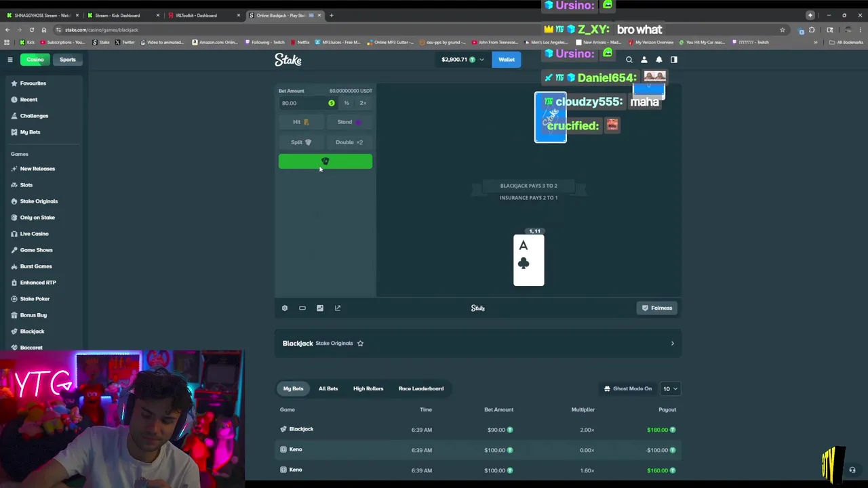868x488 pixels.
Task: Open live stats chart icon
Action: pos(320,308)
